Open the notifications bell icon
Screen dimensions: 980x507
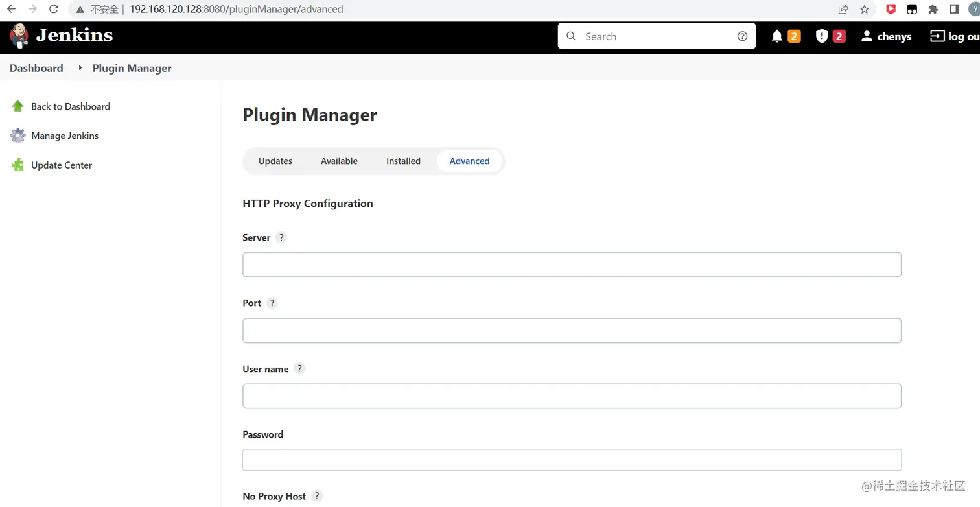[777, 36]
